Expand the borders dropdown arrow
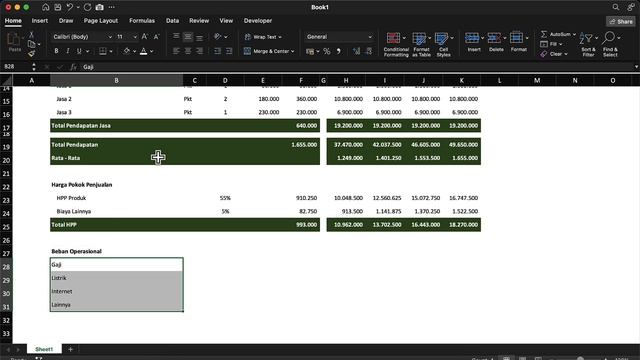The width and height of the screenshot is (640, 360). [x=111, y=51]
